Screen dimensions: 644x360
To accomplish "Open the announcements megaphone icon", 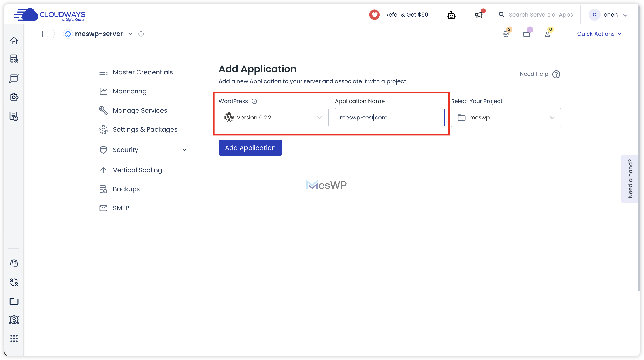I will point(479,15).
